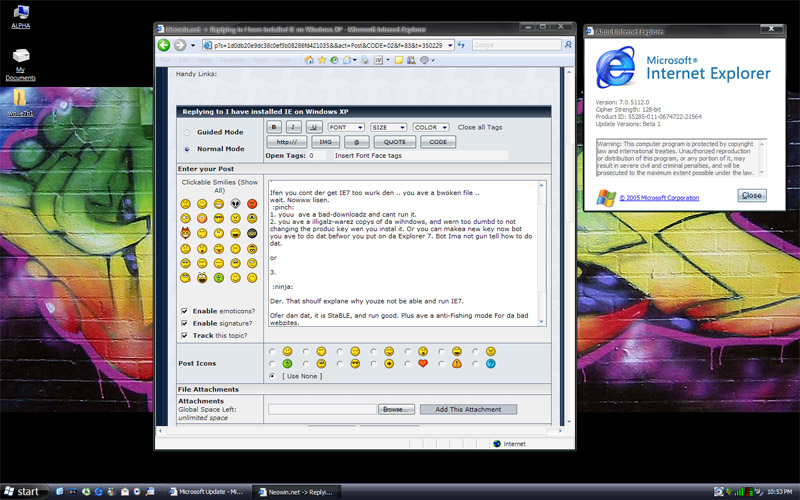Open the FONT dropdown

pos(346,128)
